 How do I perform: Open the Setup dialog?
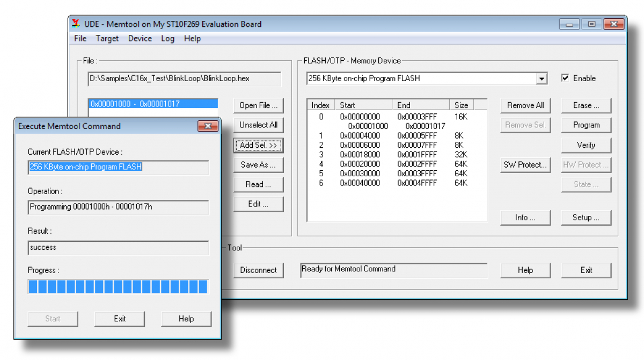pos(586,217)
